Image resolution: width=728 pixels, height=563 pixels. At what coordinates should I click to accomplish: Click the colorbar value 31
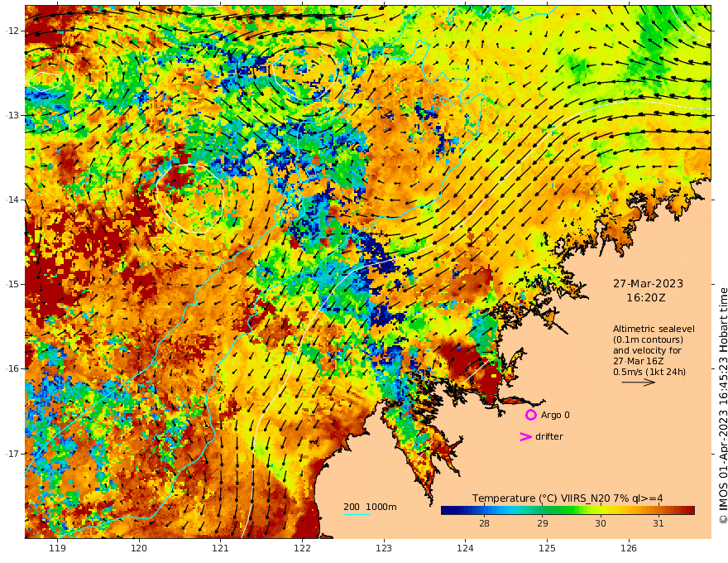point(658,523)
